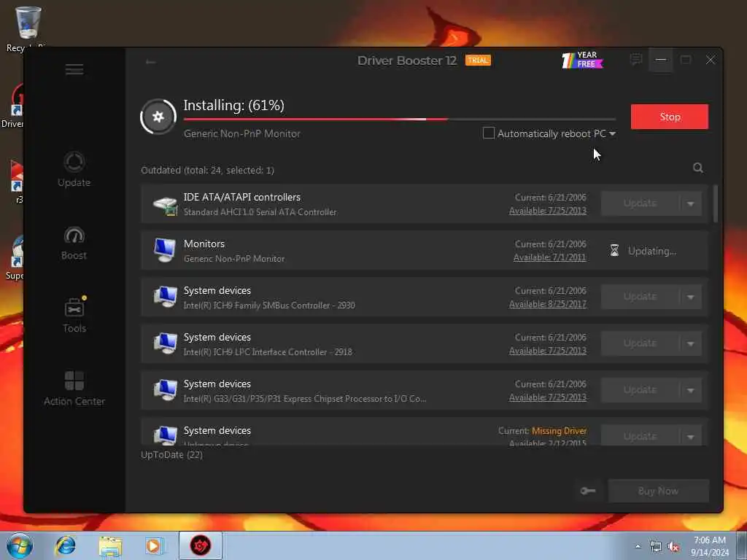Screen dimensions: 747x560
Task: Click the Windows Start orb
Action: 20,545
